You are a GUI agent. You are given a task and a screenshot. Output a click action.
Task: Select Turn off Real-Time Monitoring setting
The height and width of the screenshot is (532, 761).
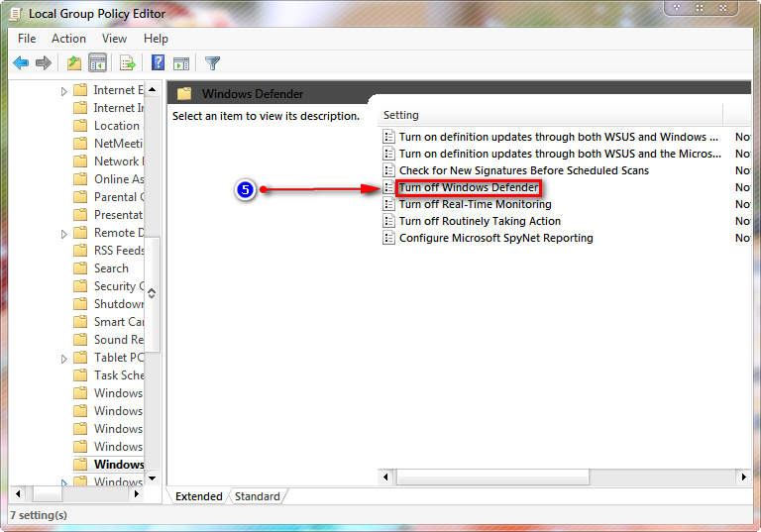pos(476,204)
